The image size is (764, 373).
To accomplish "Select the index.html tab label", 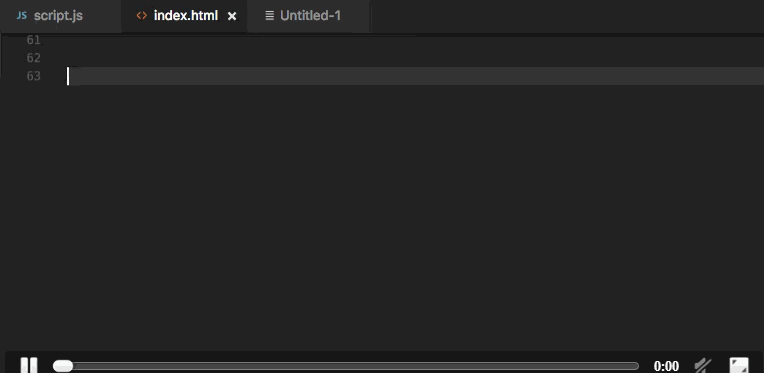I will tap(186, 16).
